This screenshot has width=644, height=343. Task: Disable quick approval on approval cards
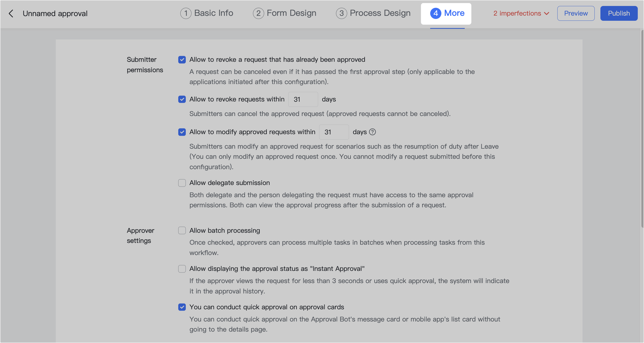pyautogui.click(x=182, y=307)
